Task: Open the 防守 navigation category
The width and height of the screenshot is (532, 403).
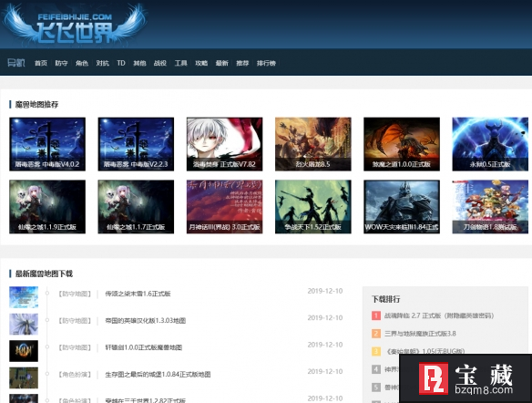Action: pyautogui.click(x=61, y=63)
